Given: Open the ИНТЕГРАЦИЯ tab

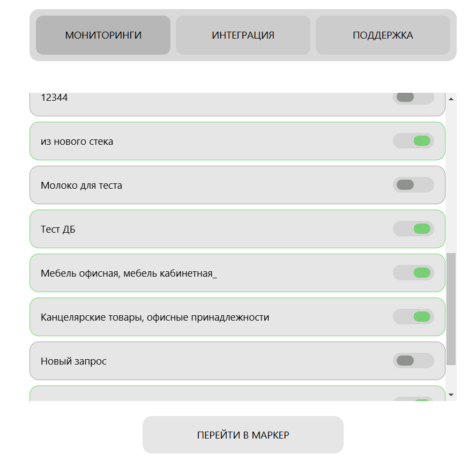Looking at the screenshot, I should 243,35.
